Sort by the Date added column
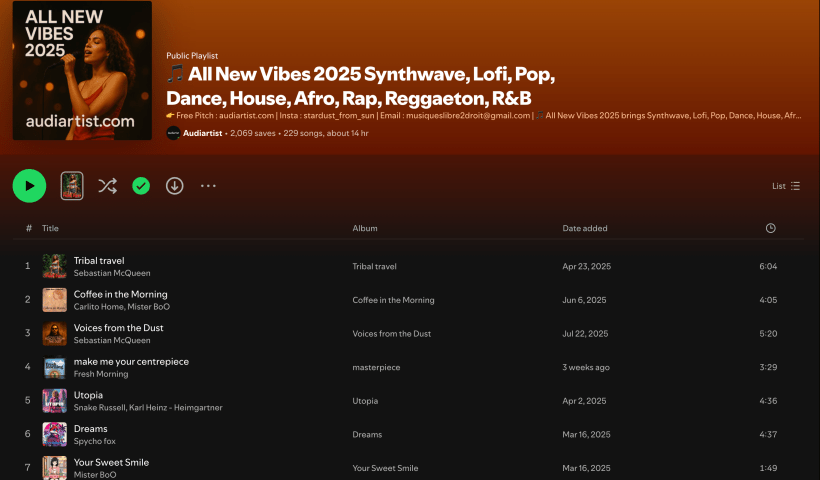The height and width of the screenshot is (480, 820). [585, 228]
